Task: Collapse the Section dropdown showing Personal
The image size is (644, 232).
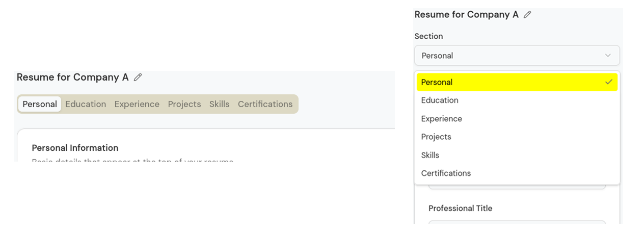Action: [x=517, y=56]
